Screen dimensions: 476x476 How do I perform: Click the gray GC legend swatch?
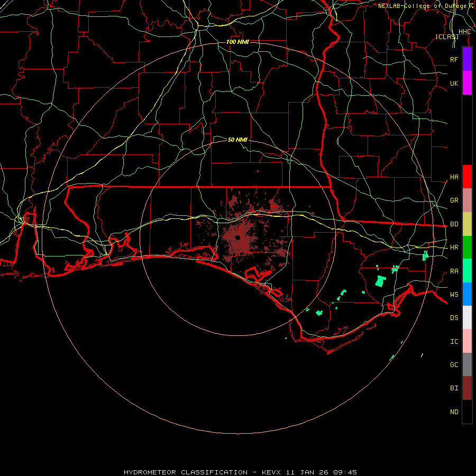click(x=467, y=364)
